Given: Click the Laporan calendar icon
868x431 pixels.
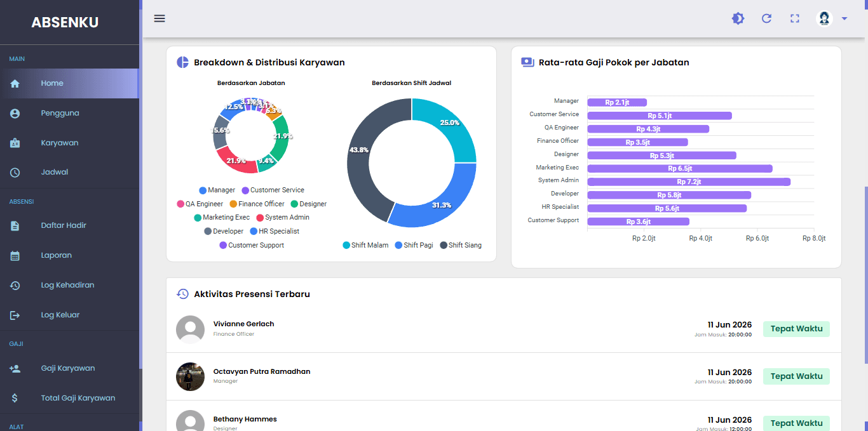Looking at the screenshot, I should click(x=15, y=255).
